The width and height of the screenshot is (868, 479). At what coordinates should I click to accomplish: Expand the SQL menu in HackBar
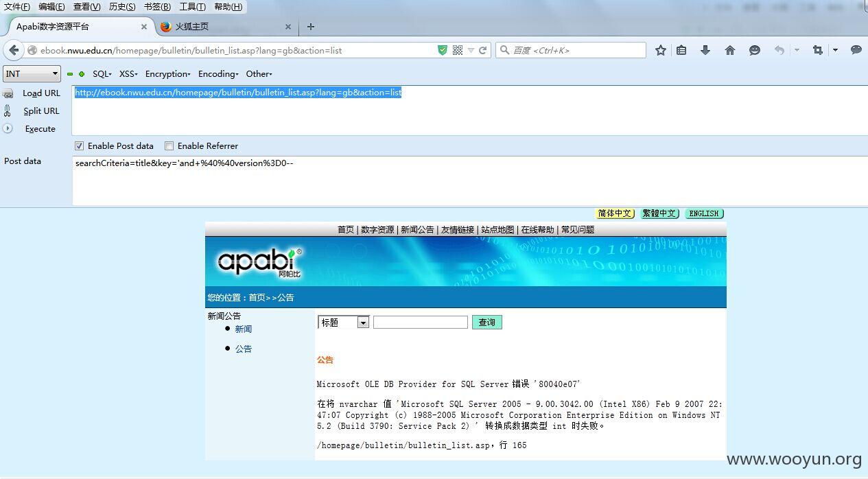(102, 74)
